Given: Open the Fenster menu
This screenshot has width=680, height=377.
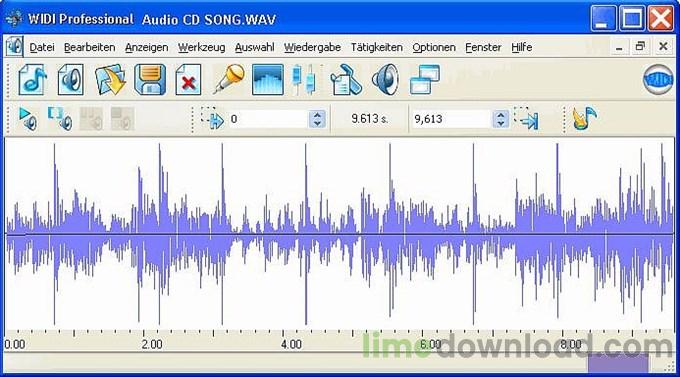Looking at the screenshot, I should 483,47.
